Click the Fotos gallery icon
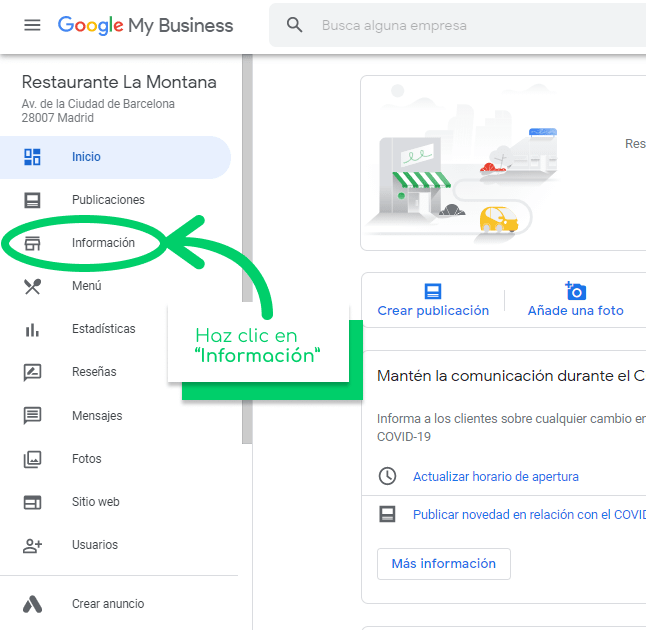646x630 pixels. 32,459
